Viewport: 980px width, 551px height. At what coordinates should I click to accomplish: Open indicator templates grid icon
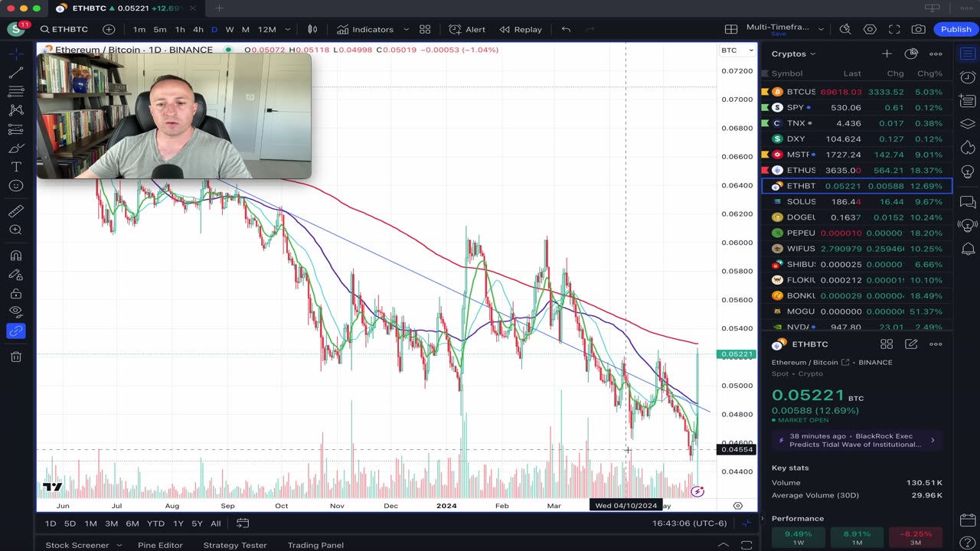(x=425, y=29)
